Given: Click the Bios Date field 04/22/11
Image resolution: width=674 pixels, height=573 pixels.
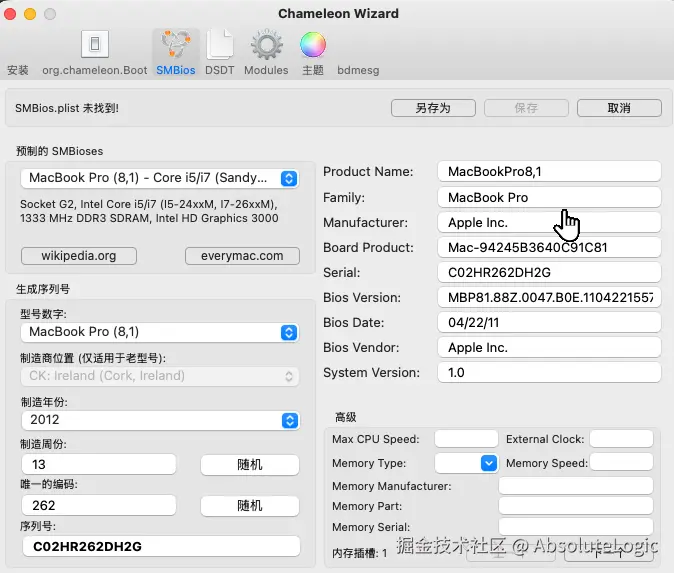Looking at the screenshot, I should (549, 322).
